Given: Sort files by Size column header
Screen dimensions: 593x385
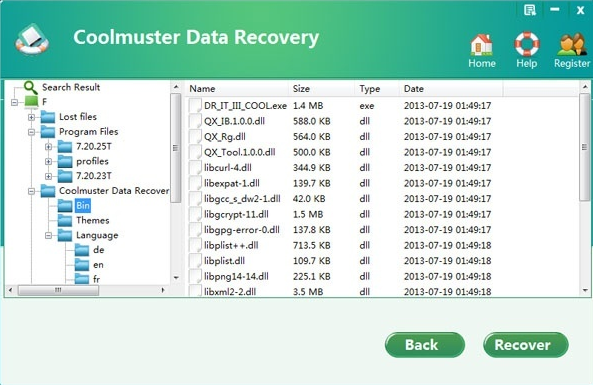Looking at the screenshot, I should click(322, 89).
